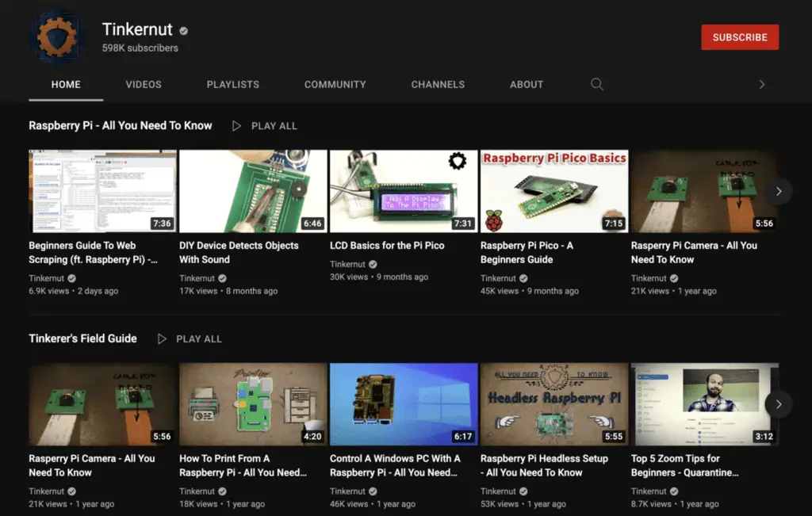
Task: Click Top 5 Zoom Tips for Beginners title
Action: click(x=684, y=465)
